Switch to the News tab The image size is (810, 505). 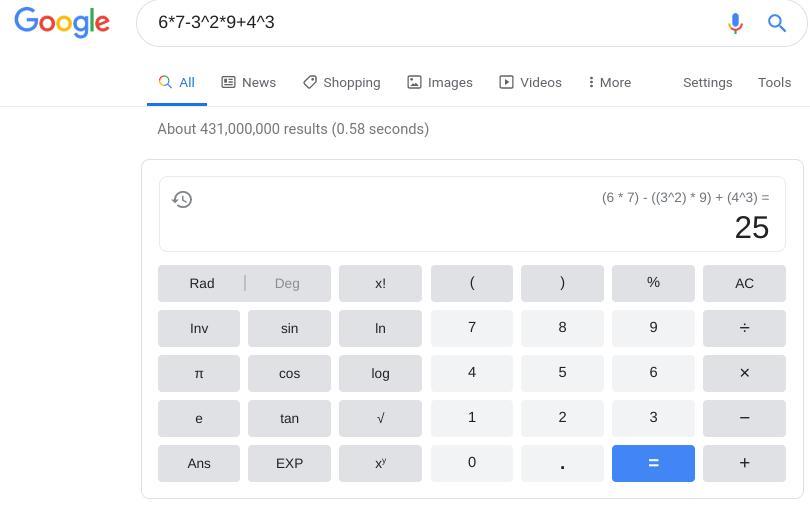pos(249,82)
